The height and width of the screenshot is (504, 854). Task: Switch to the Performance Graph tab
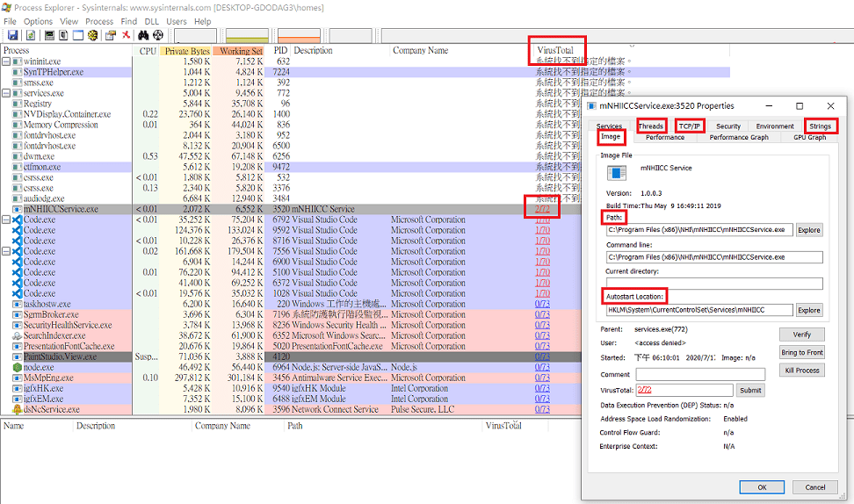pyautogui.click(x=739, y=138)
